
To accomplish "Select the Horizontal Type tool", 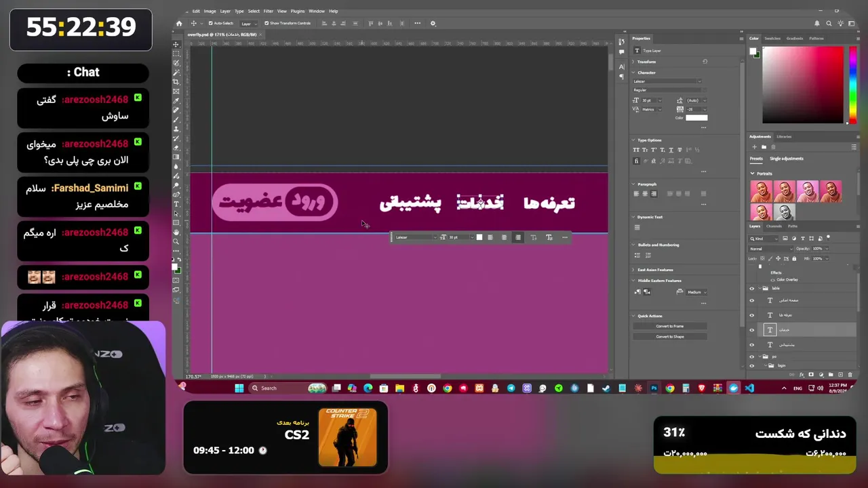I will 176,204.
